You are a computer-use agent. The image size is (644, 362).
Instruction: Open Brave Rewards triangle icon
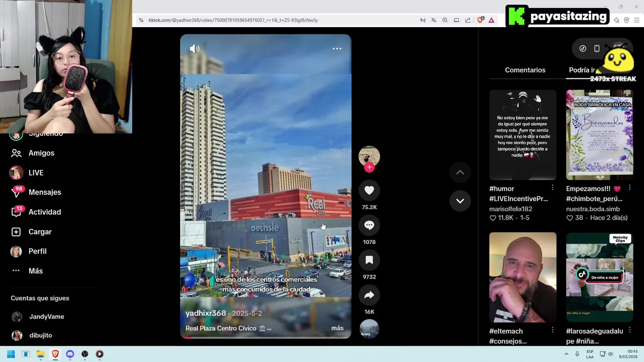(x=491, y=20)
